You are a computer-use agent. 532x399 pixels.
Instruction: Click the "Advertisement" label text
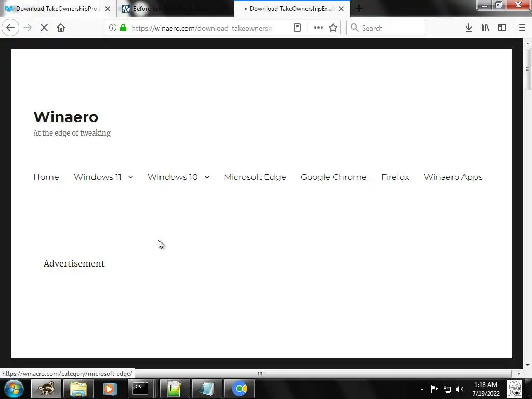[74, 263]
